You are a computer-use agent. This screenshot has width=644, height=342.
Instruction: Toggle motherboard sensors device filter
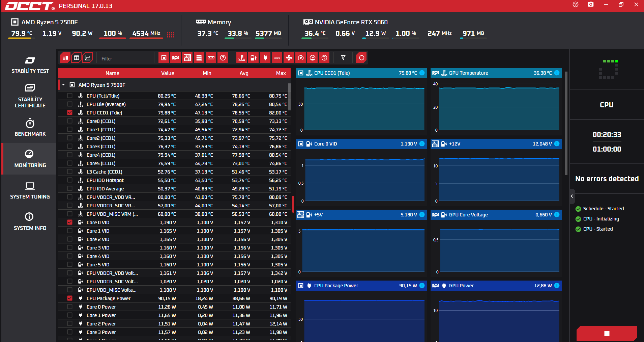pyautogui.click(x=187, y=58)
